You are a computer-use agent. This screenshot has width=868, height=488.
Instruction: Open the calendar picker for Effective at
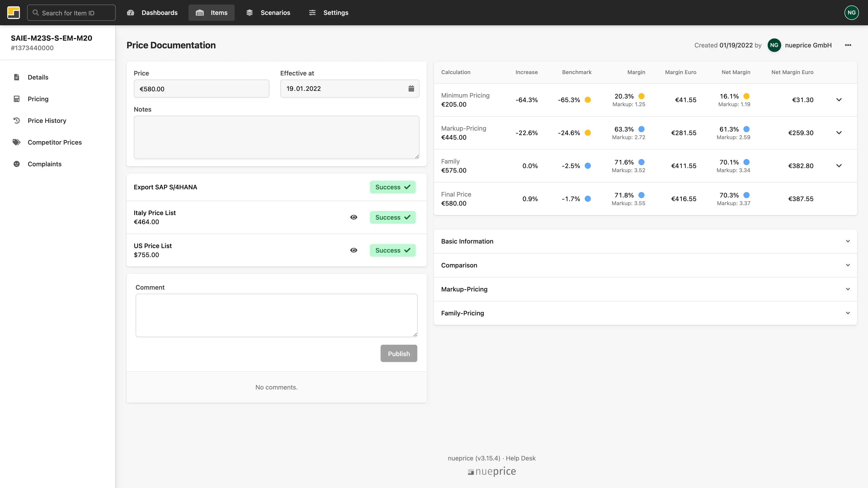pyautogui.click(x=411, y=88)
